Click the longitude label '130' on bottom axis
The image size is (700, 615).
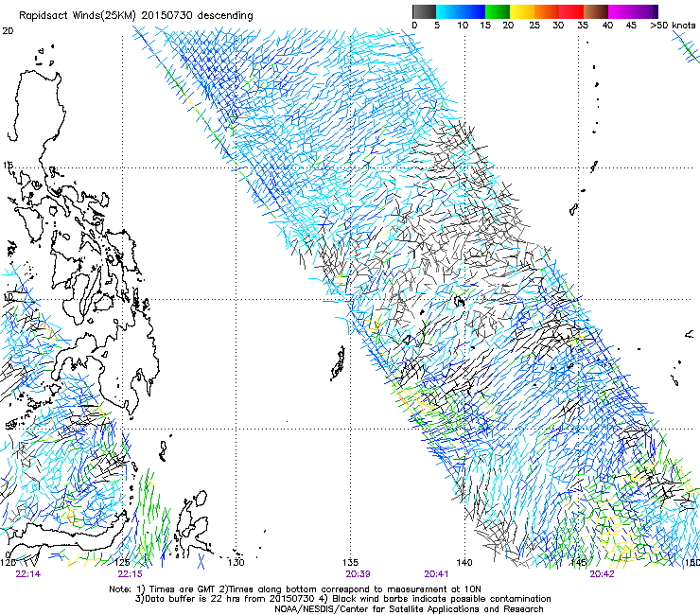click(236, 562)
